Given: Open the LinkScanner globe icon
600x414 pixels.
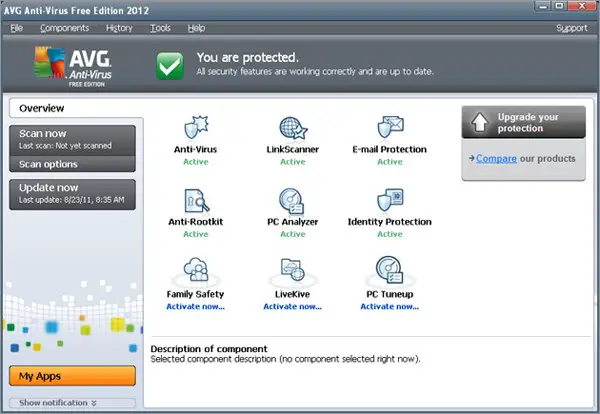Looking at the screenshot, I should [x=293, y=128].
